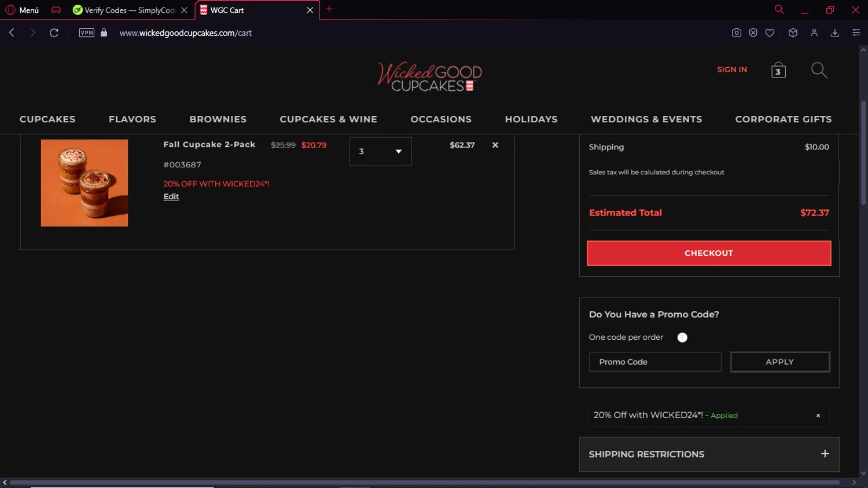Click the vertical page scrollbar
The height and width of the screenshot is (488, 868).
tap(863, 153)
